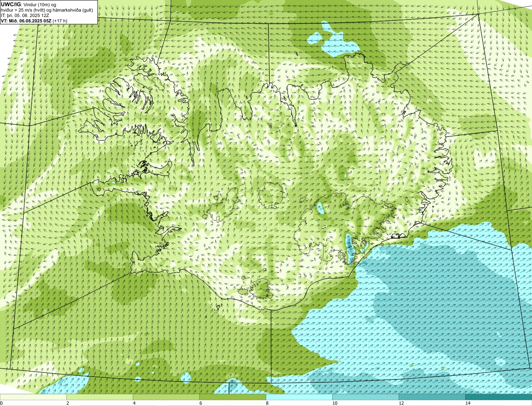Click the color scale label "0"
The height and width of the screenshot is (406, 532).
point(1,403)
